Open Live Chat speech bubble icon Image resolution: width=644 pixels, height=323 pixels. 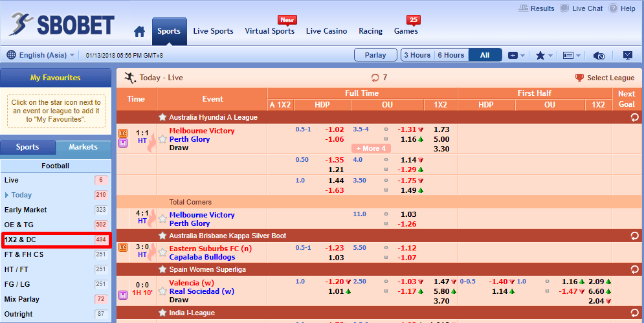click(x=565, y=8)
